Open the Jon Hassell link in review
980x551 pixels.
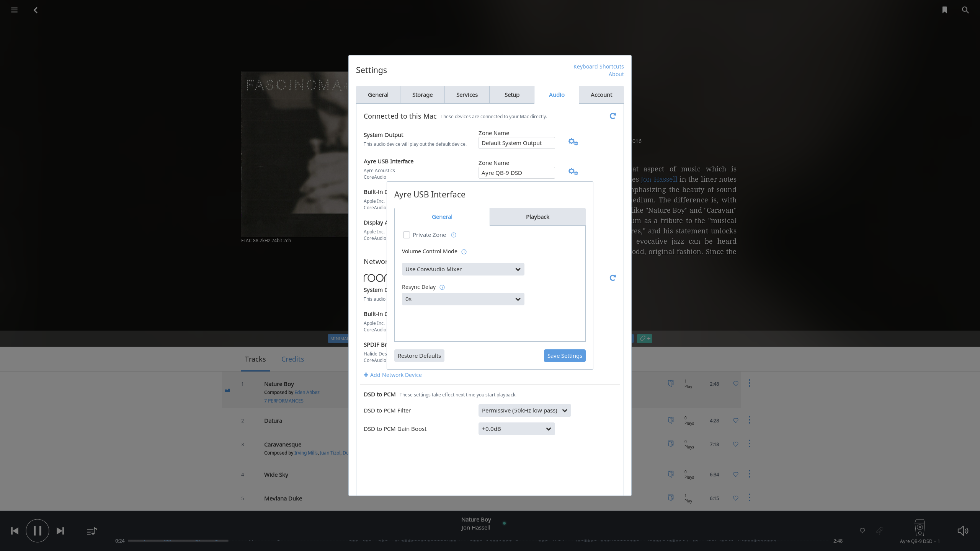pyautogui.click(x=659, y=179)
